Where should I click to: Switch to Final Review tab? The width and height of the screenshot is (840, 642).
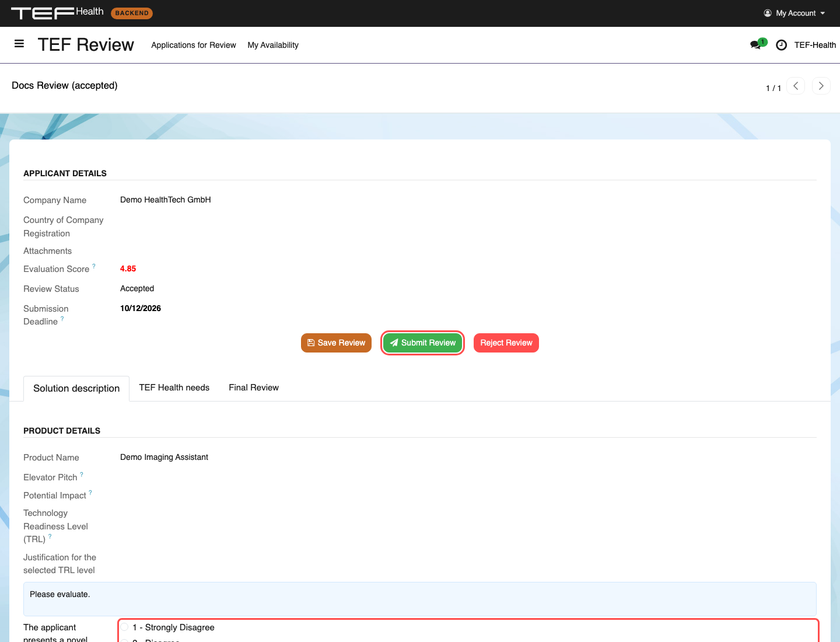254,388
